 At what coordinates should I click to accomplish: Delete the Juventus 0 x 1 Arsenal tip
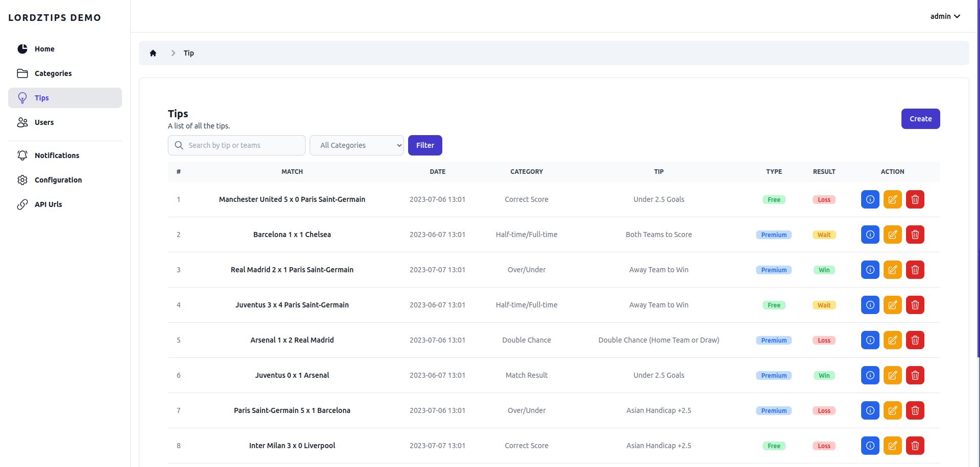click(915, 375)
